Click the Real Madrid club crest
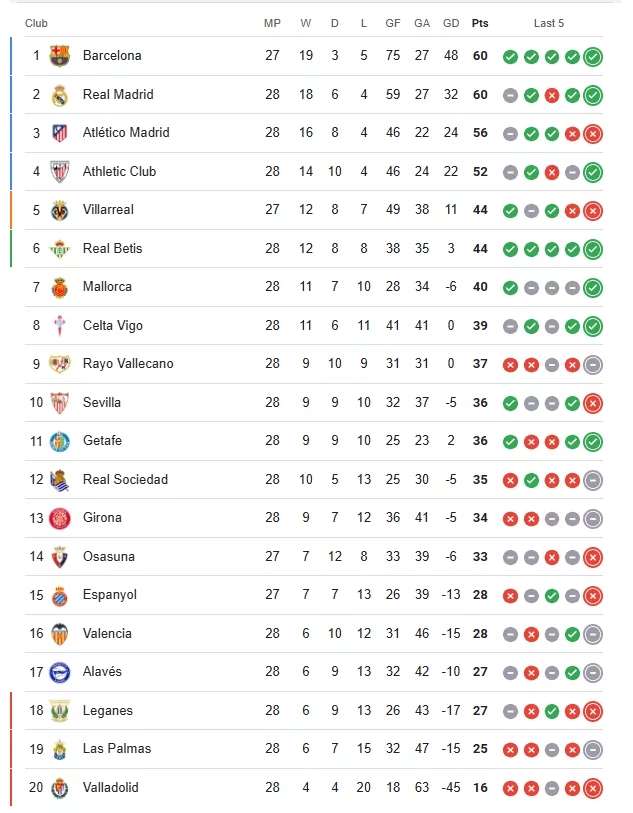The width and height of the screenshot is (633, 813). point(60,95)
